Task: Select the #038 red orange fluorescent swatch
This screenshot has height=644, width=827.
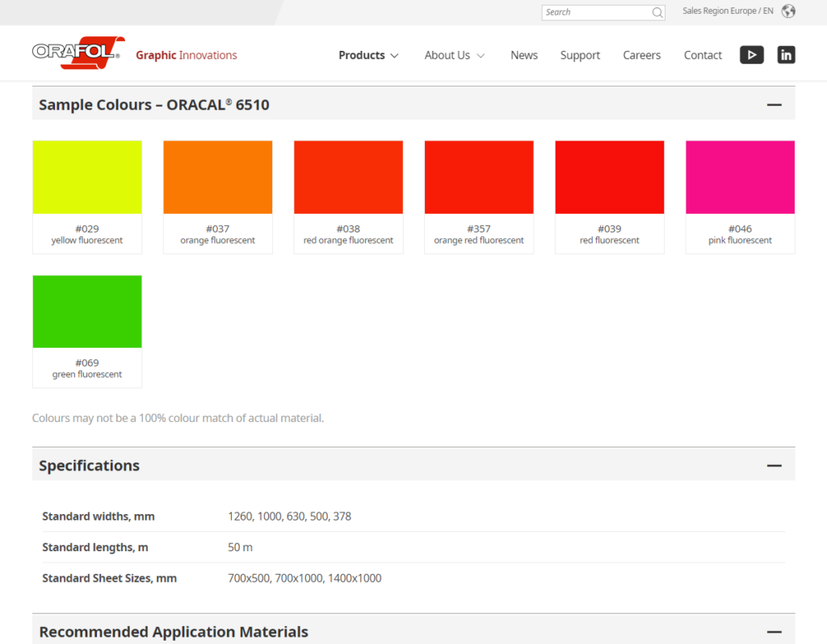Action: (x=348, y=177)
